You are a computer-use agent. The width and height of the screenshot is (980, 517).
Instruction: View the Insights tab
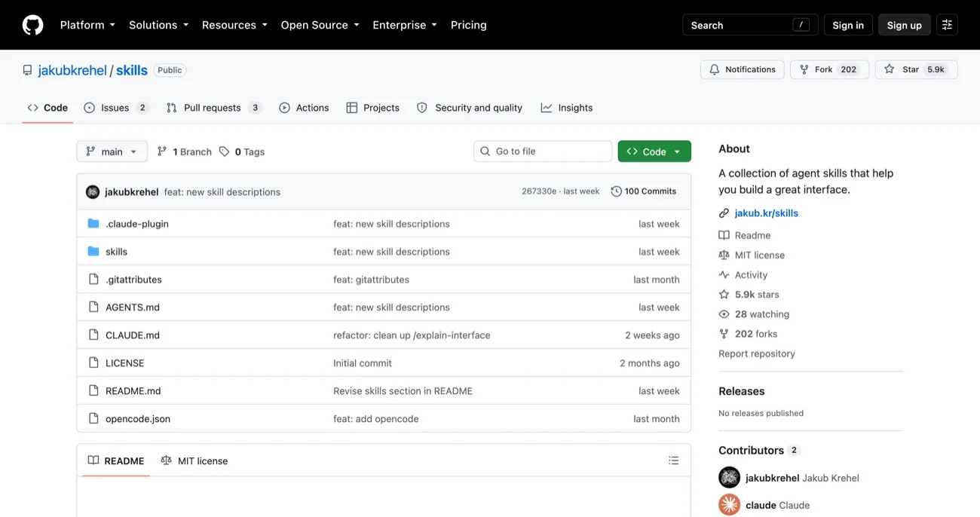[x=567, y=108]
